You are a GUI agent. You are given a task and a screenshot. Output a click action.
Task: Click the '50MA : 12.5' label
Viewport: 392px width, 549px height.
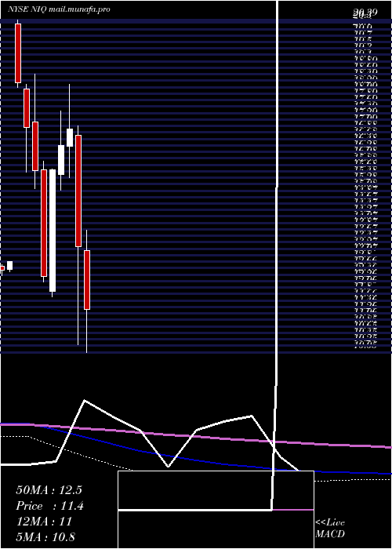coord(49,490)
